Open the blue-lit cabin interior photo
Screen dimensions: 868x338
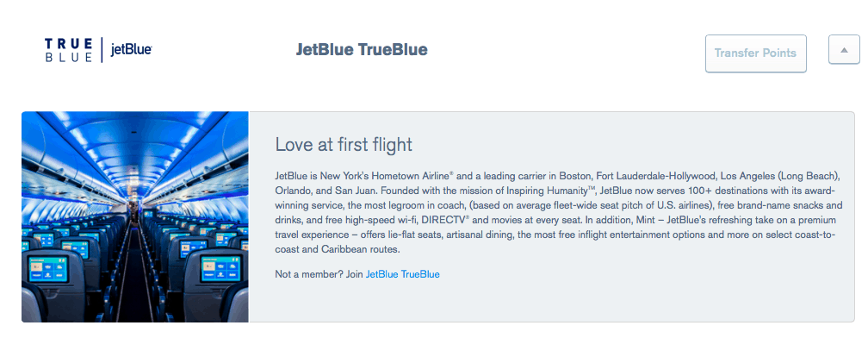click(x=135, y=216)
